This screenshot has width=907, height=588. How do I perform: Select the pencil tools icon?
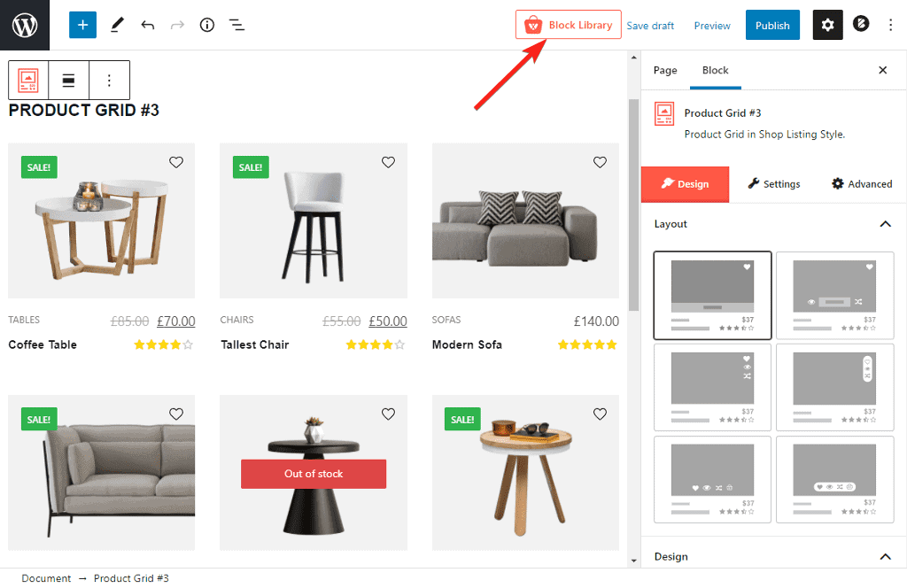(x=117, y=25)
